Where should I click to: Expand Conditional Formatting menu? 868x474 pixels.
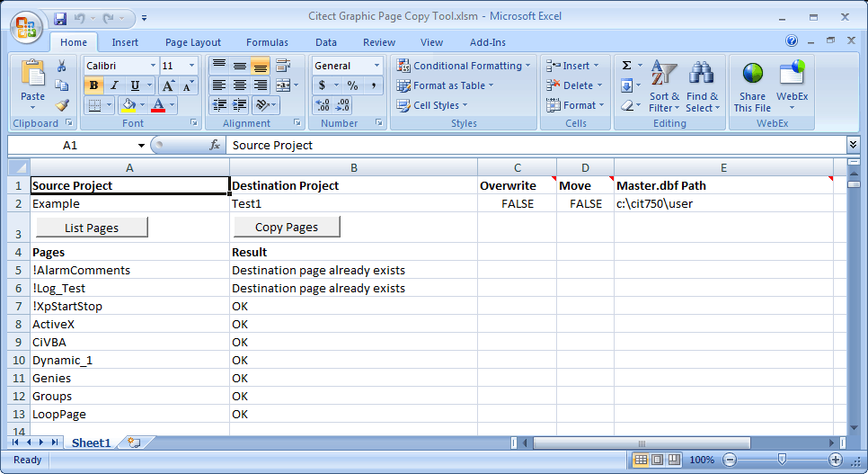464,66
